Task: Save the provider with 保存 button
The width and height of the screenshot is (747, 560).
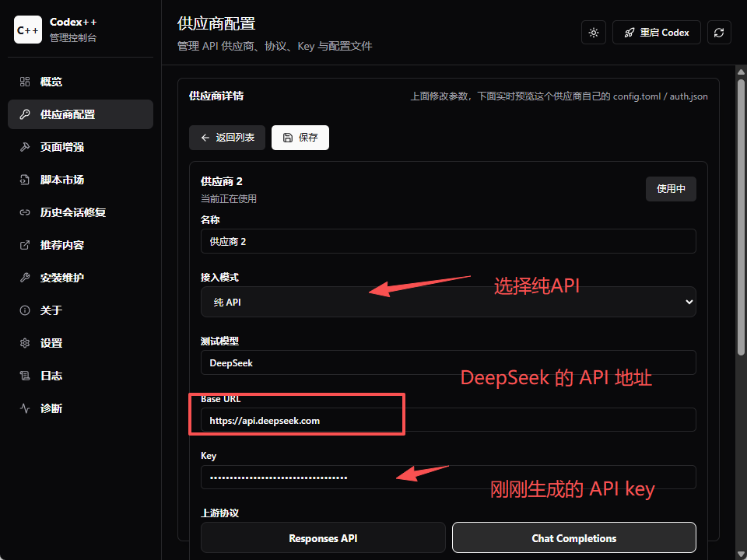Action: coord(300,138)
